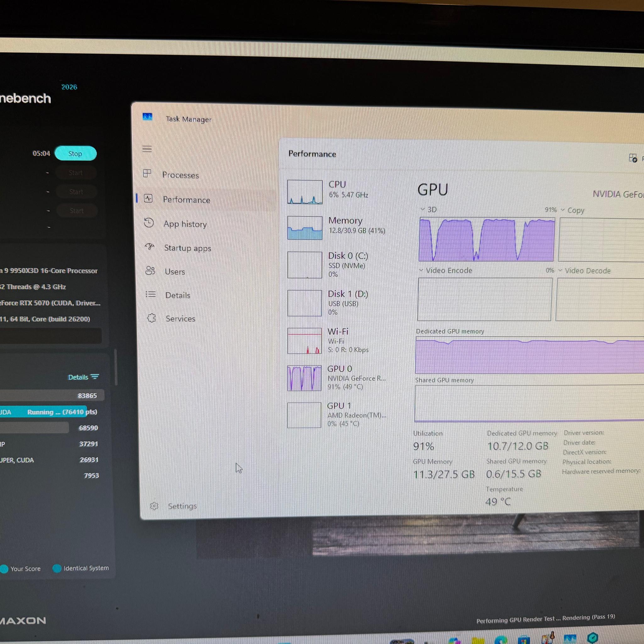
Task: Open App history in Task Manager
Action: (x=185, y=224)
